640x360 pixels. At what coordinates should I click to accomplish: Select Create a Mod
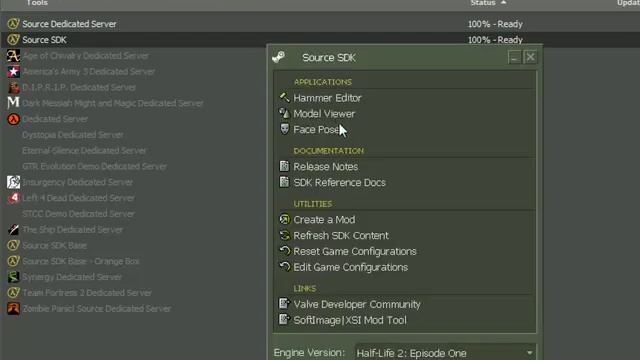coord(324,220)
